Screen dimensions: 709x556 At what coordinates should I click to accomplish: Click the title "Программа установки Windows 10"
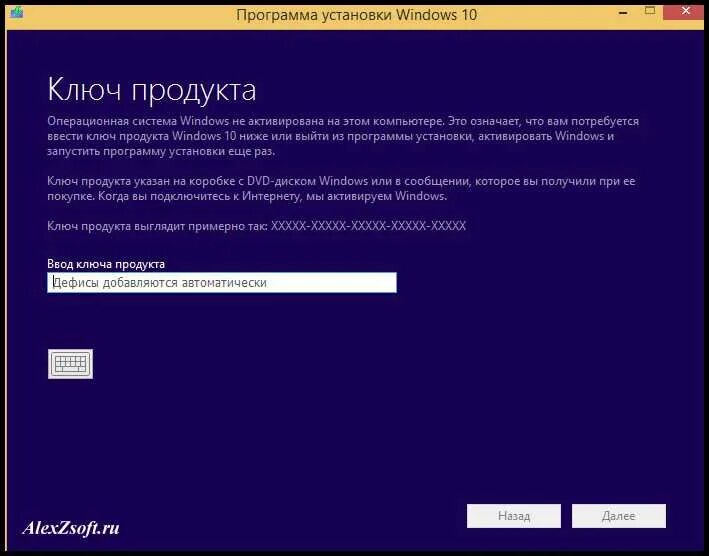point(356,15)
